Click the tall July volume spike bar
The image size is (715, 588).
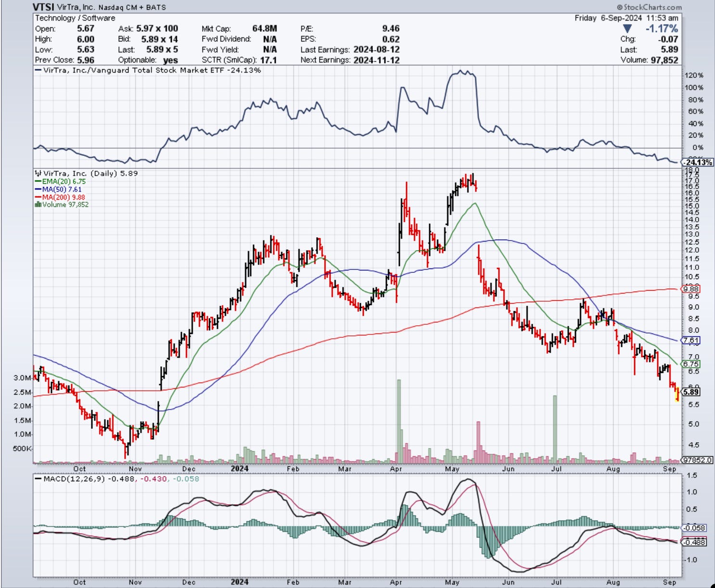click(555, 429)
